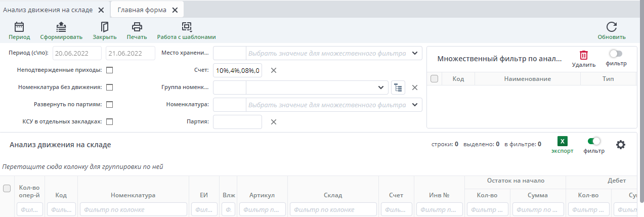Click the Обновить refresh icon
The image size is (644, 217).
tap(612, 27)
